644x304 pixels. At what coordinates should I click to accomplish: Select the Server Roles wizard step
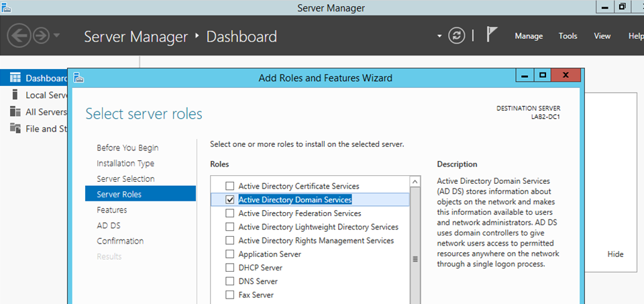(x=140, y=193)
